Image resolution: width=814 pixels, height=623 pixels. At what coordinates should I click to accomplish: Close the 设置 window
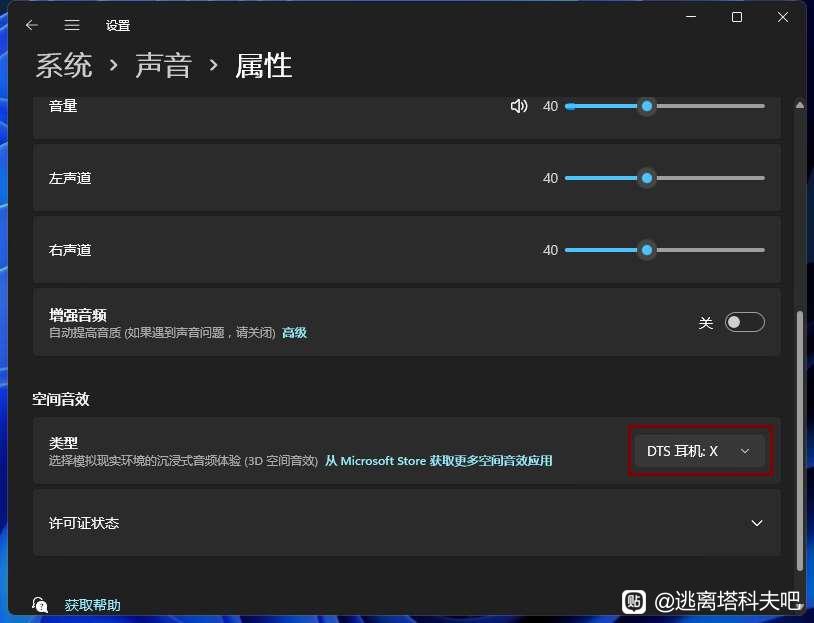pyautogui.click(x=783, y=17)
